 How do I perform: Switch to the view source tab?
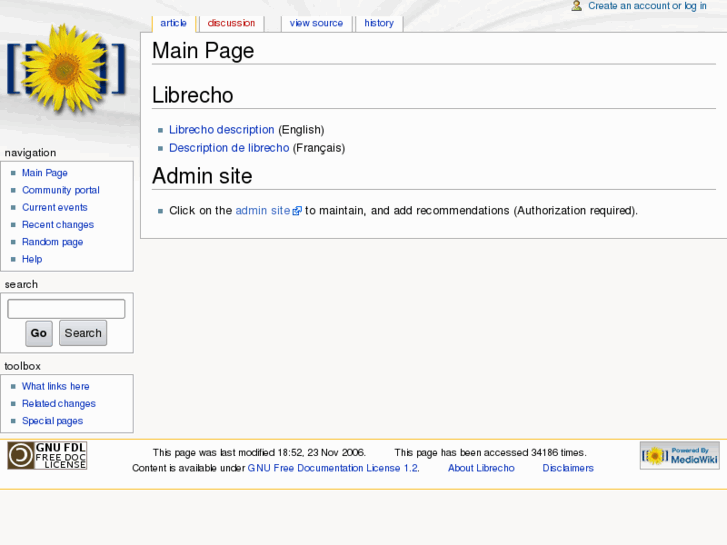pyautogui.click(x=316, y=23)
